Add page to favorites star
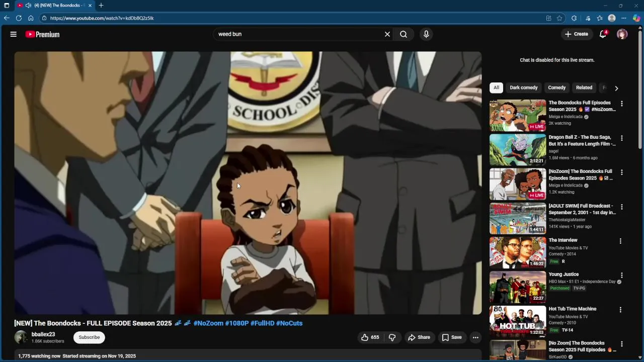This screenshot has height=362, width=644. 559,18
